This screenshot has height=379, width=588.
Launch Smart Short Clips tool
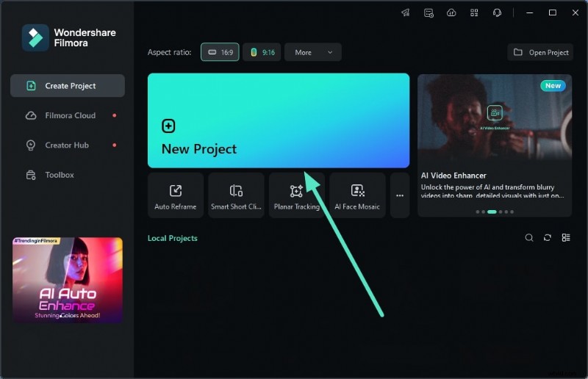pos(236,195)
